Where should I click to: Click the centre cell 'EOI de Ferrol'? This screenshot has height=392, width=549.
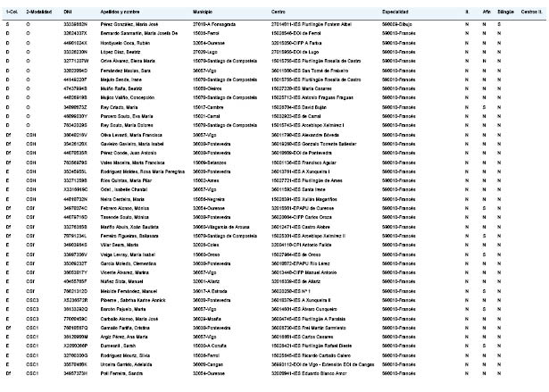click(295, 33)
